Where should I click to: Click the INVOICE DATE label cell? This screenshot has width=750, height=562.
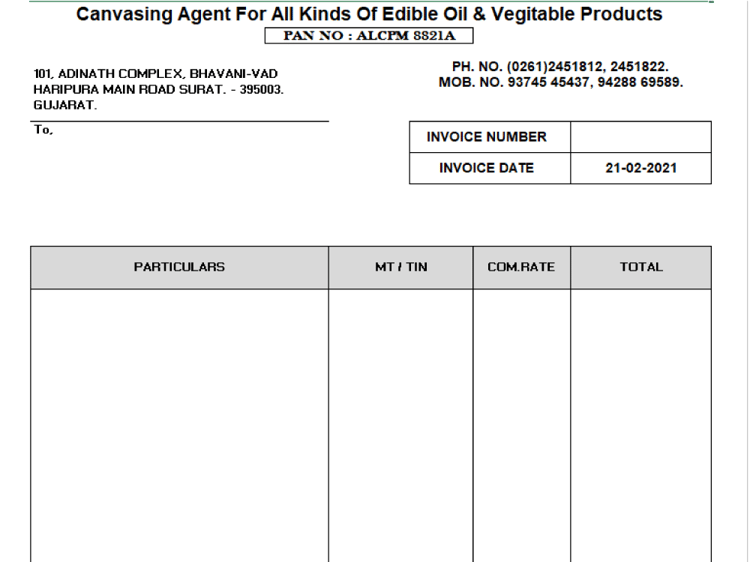click(x=490, y=168)
